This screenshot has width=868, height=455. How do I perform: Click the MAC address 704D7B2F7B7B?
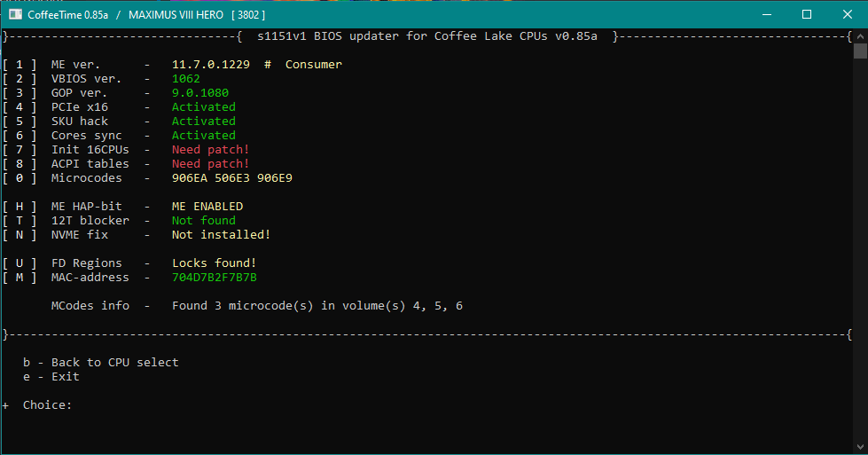tap(215, 278)
